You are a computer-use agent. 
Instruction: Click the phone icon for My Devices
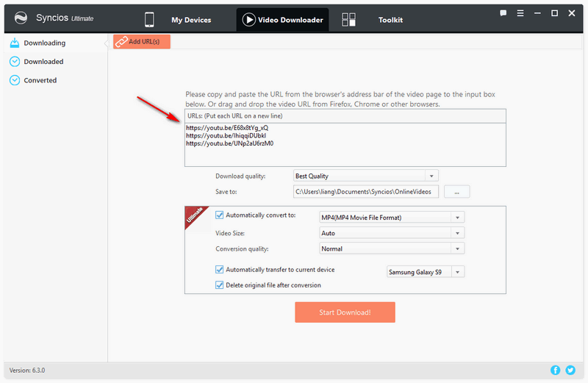(149, 20)
